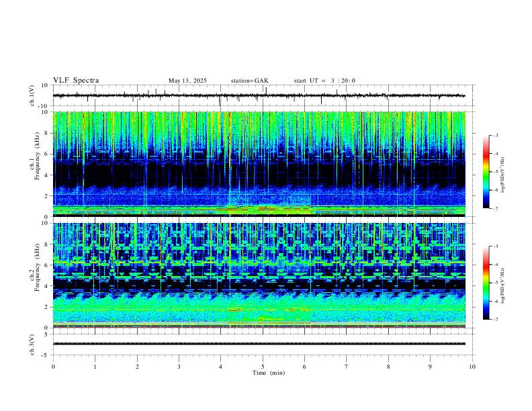
Task: Click the date 'May 13, 2025'
Action: pos(187,81)
